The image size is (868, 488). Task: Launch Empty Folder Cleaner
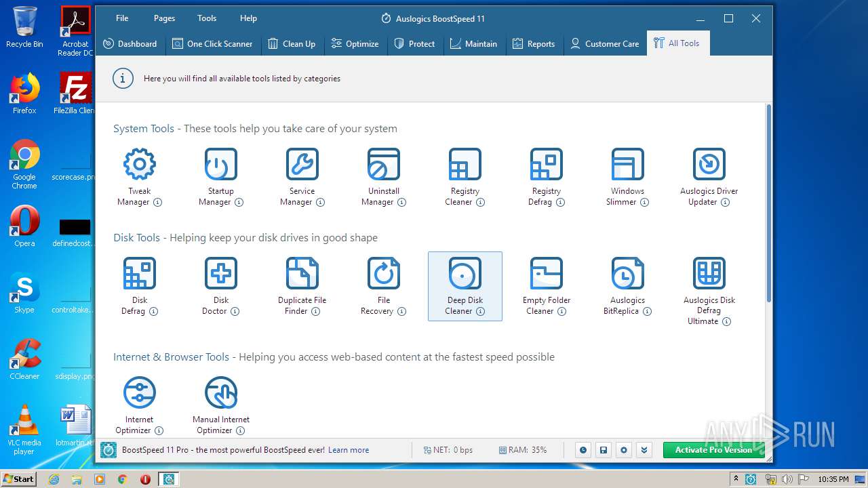click(x=547, y=287)
